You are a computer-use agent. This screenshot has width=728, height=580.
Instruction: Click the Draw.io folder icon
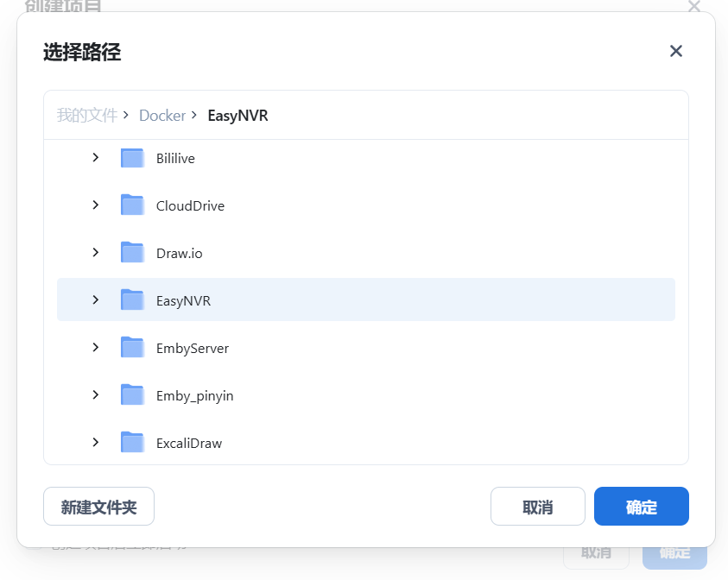132,253
